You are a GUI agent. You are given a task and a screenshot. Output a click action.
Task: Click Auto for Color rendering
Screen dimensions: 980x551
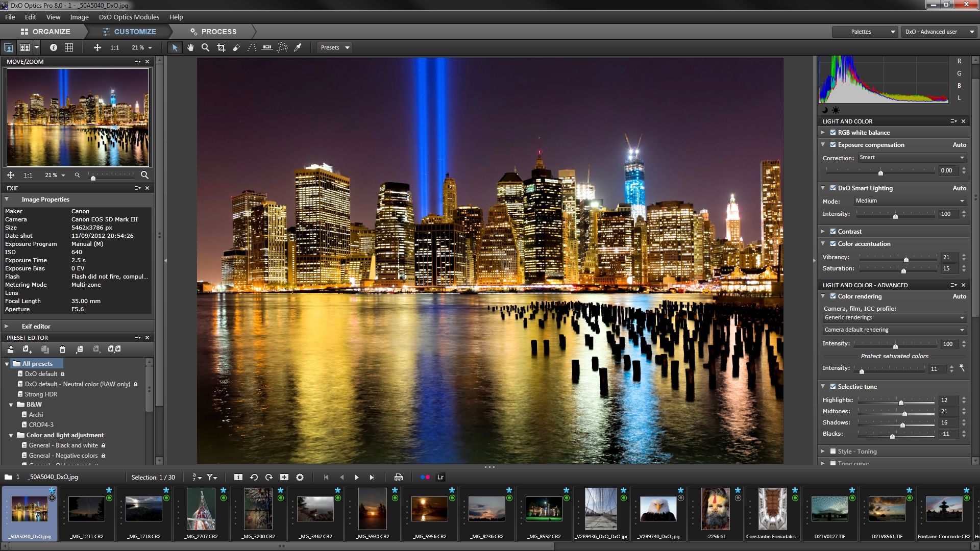tap(960, 296)
